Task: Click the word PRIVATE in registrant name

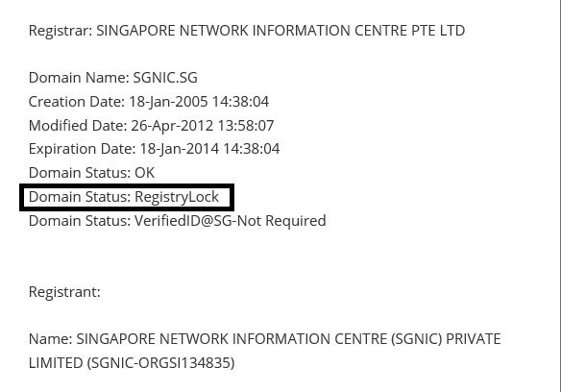Action: tap(474, 339)
